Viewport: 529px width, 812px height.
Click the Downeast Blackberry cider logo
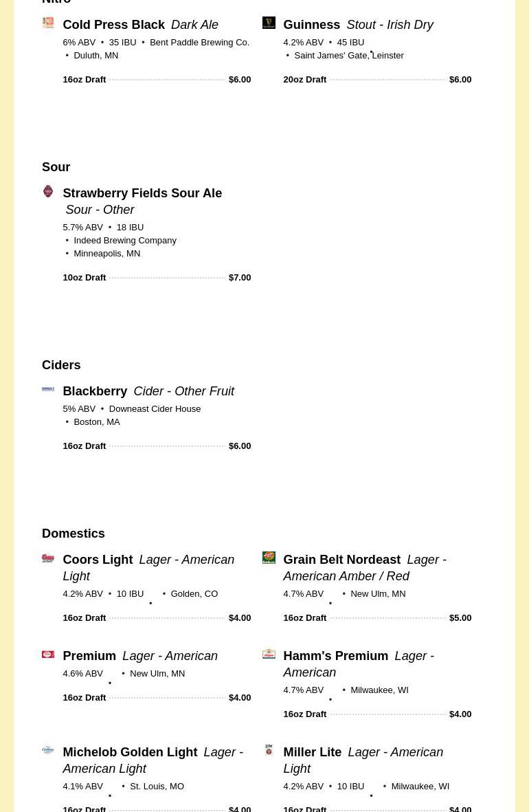(x=48, y=389)
